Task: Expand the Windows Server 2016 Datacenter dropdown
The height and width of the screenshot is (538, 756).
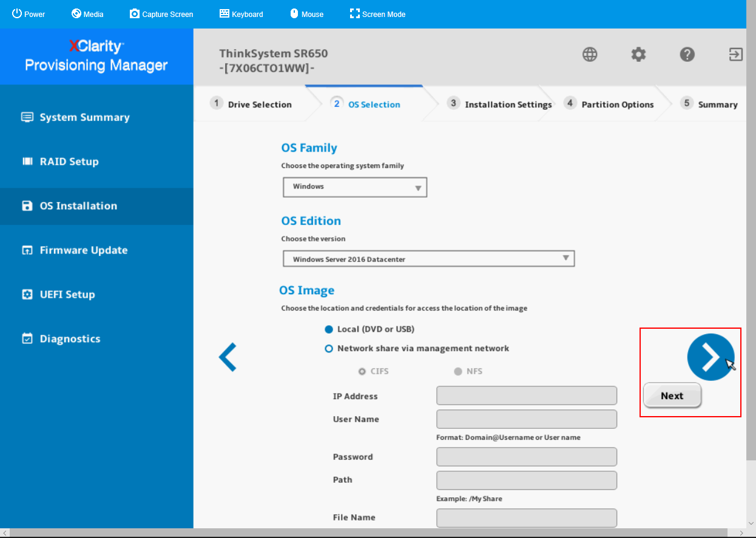Action: pos(428,259)
